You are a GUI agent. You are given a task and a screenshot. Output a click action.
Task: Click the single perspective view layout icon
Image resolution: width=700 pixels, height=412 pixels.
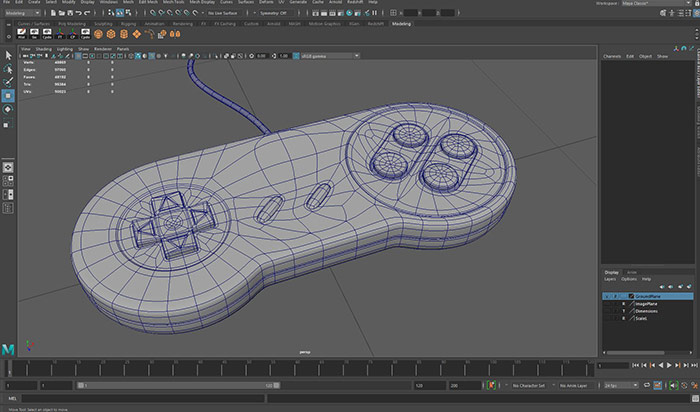tap(8, 167)
